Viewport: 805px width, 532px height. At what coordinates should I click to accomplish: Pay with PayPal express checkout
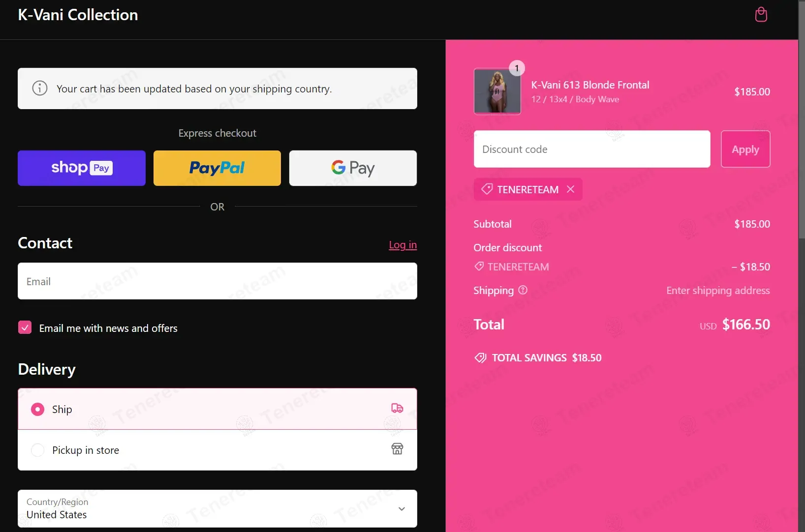217,168
